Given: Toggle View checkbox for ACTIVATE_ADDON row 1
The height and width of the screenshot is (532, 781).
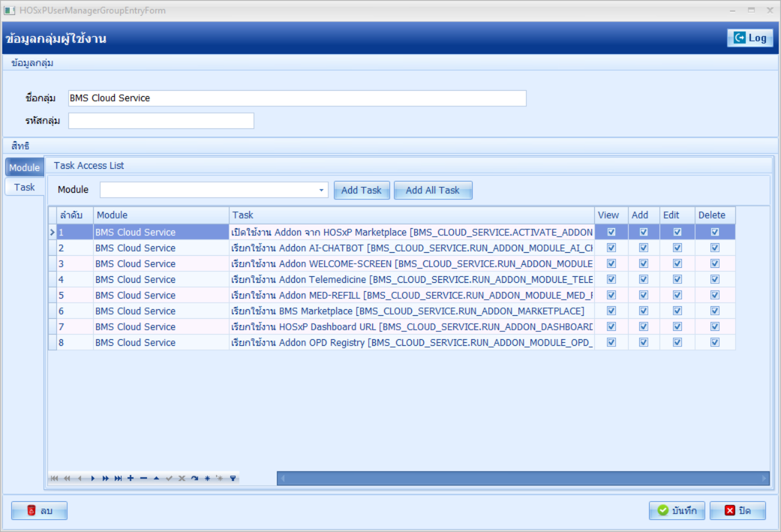Looking at the screenshot, I should click(611, 232).
